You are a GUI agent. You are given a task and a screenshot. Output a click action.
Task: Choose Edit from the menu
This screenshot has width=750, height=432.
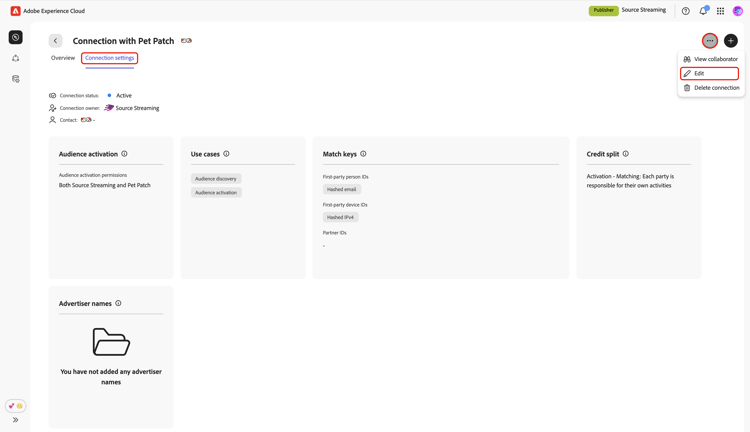click(709, 73)
